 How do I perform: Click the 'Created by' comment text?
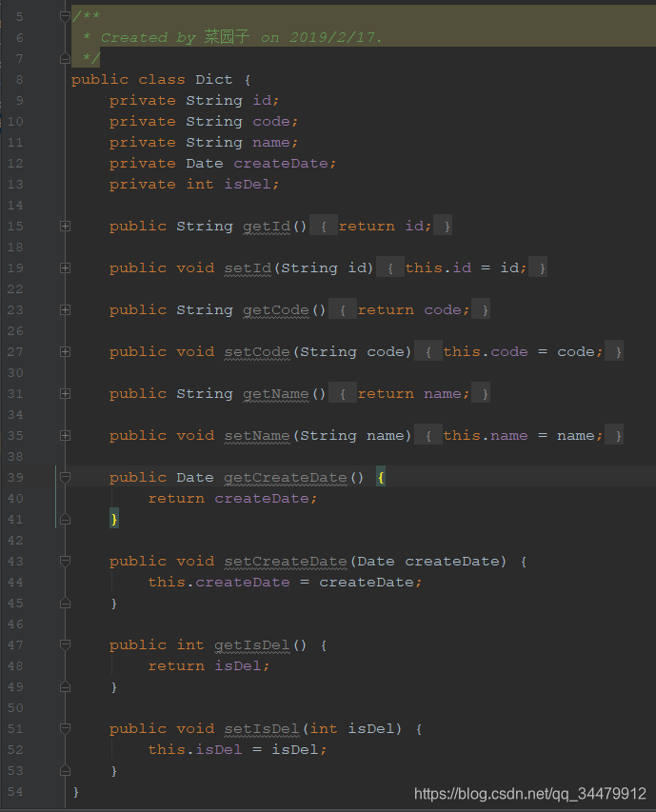(x=149, y=38)
